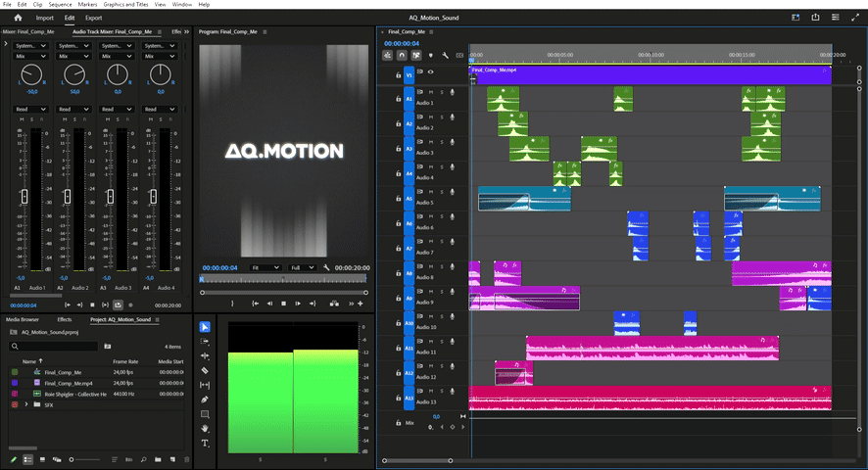Open Program monitor settings wrench
Viewport: 868px width, 470px height.
pos(326,267)
